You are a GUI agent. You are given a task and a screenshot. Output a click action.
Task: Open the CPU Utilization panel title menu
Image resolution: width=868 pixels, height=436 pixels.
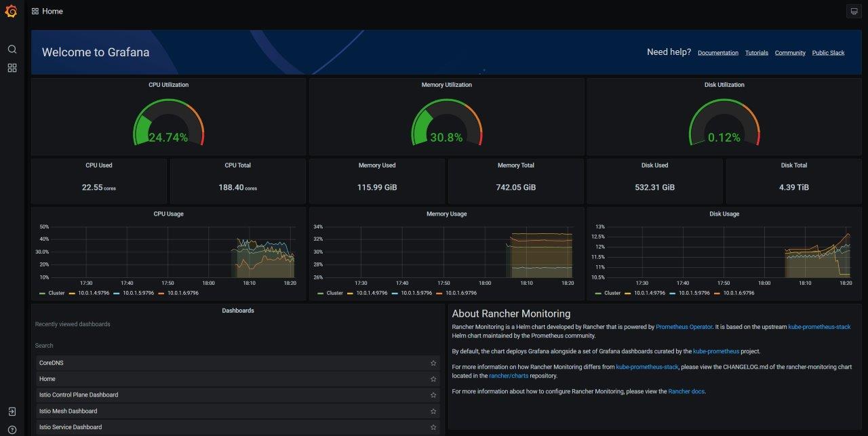(169, 85)
